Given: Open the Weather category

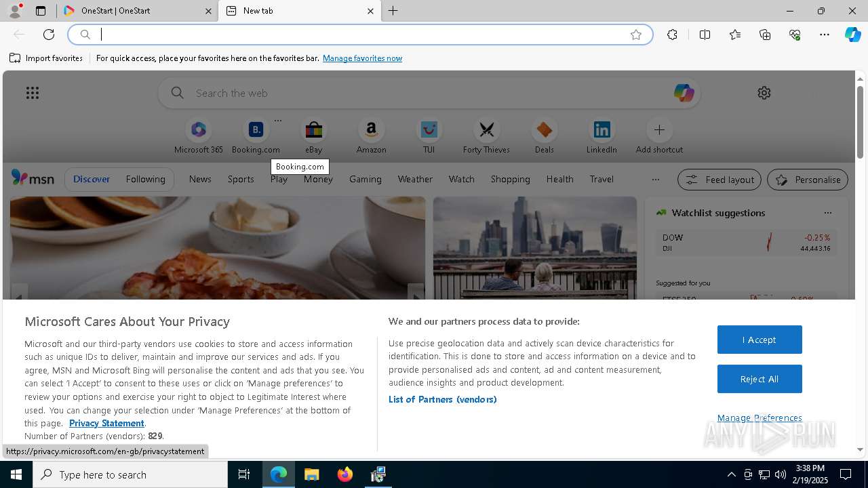Looking at the screenshot, I should tap(415, 179).
